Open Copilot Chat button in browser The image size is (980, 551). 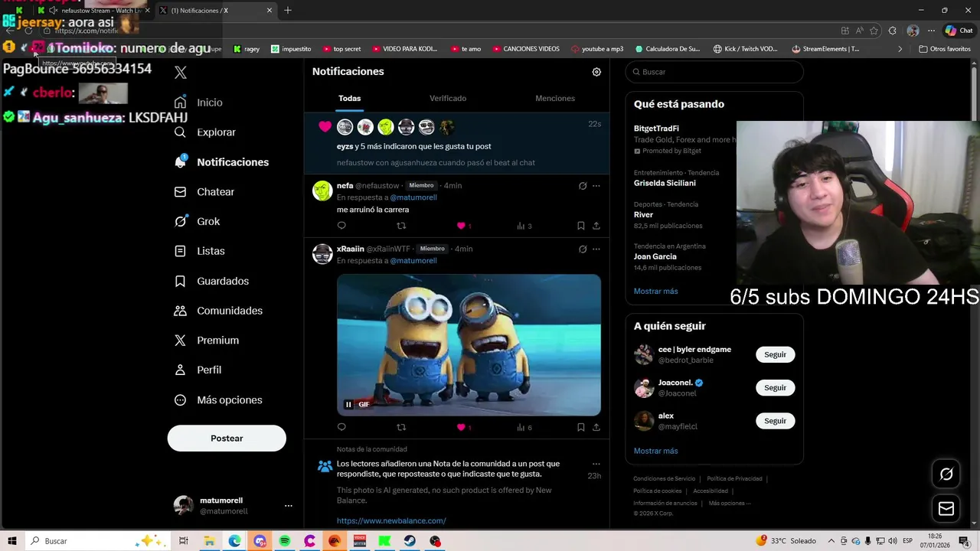tap(960, 31)
